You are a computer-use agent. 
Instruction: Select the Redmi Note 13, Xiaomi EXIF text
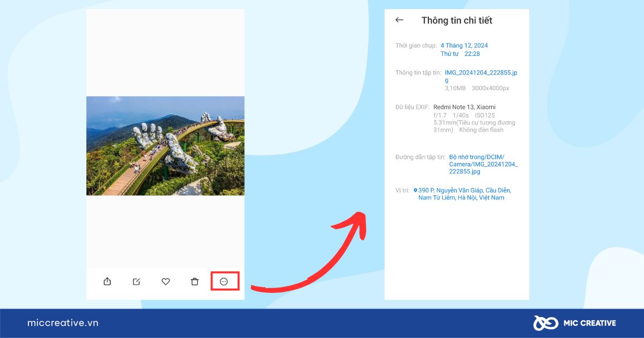464,107
